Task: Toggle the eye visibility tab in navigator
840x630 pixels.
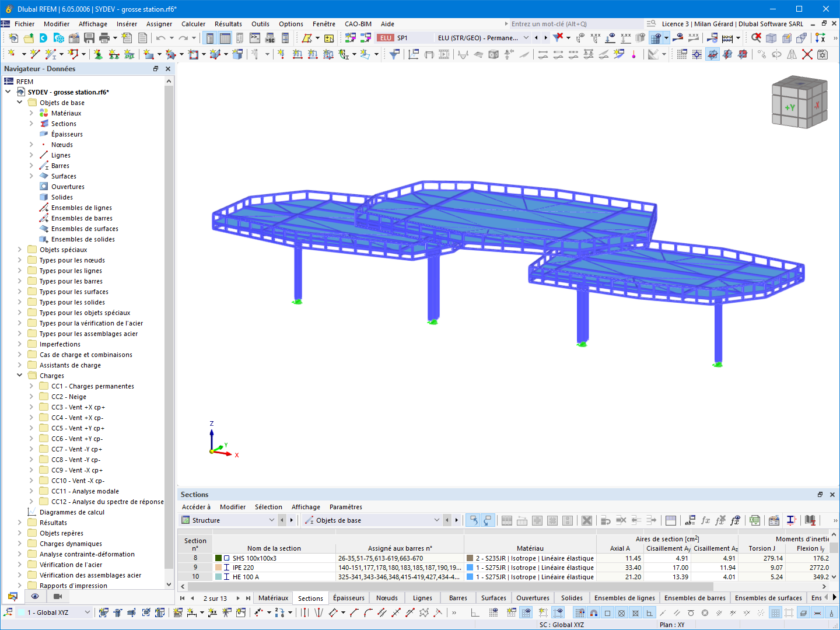Action: 35,596
